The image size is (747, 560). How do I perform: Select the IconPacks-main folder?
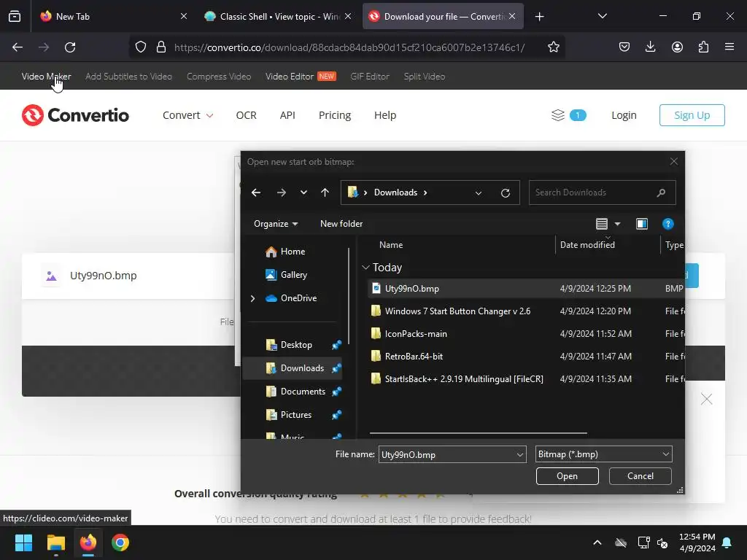(526, 334)
